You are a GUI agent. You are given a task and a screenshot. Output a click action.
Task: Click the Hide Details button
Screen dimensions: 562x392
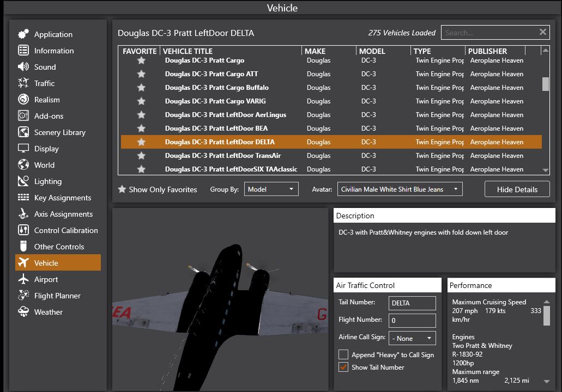click(517, 189)
